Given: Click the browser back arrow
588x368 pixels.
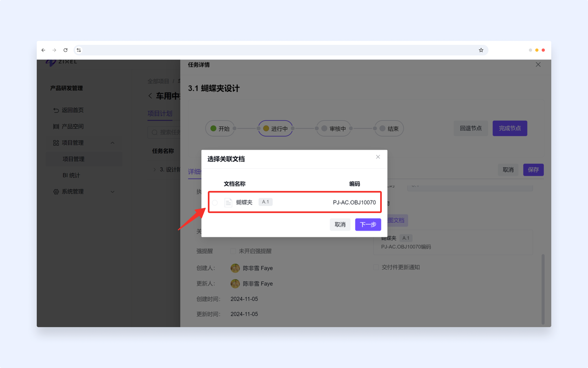Looking at the screenshot, I should (43, 50).
